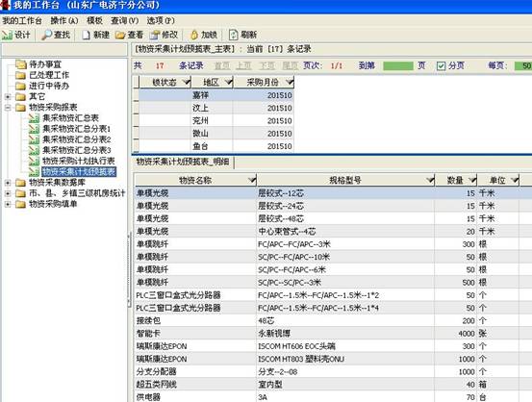The height and width of the screenshot is (402, 532).
Task: Open the 物资名称 column filter dropdown
Action: (252, 180)
